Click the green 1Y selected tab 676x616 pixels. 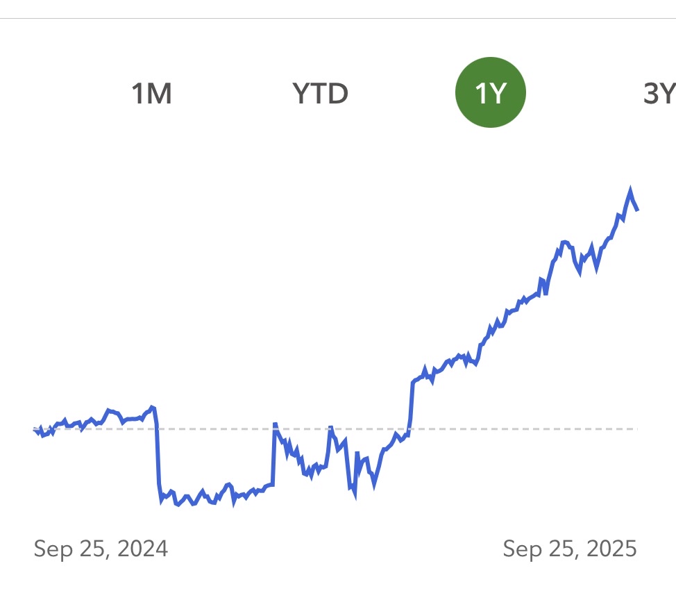pyautogui.click(x=490, y=93)
